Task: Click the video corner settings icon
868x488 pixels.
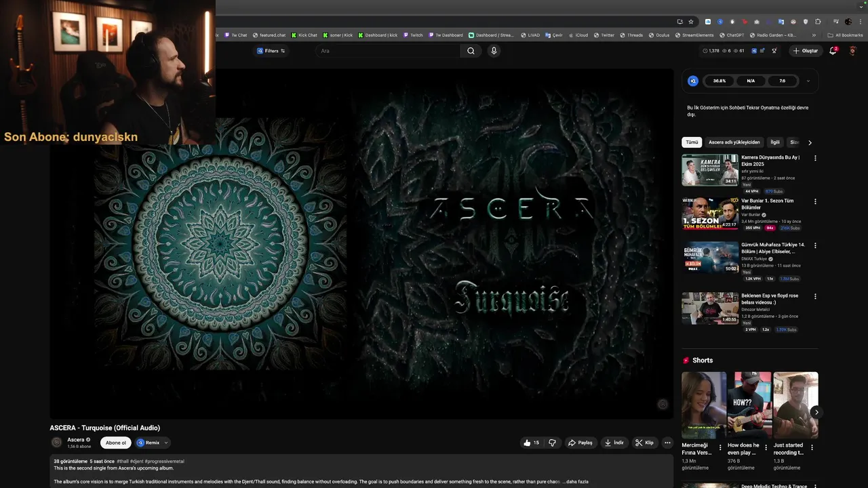Action: click(663, 404)
